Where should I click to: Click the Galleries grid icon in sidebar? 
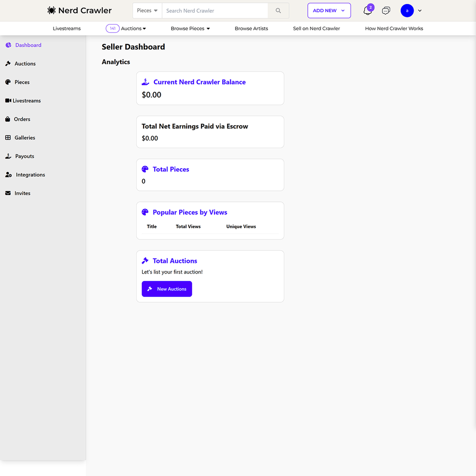click(8, 138)
